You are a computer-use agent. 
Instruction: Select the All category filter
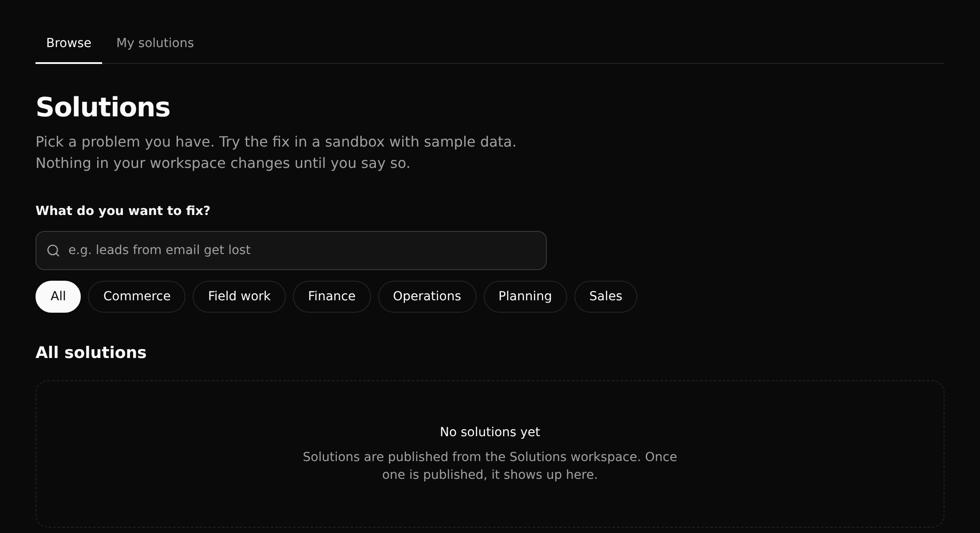tap(58, 296)
